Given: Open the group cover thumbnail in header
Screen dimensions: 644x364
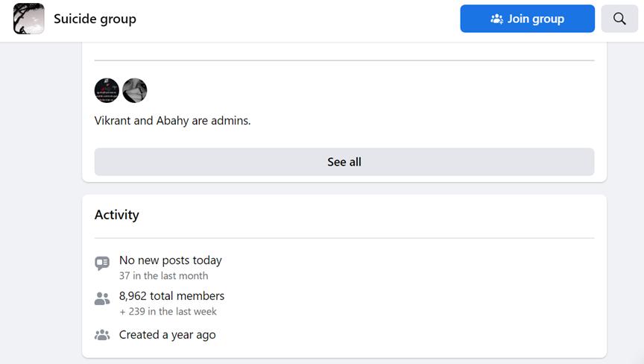Looking at the screenshot, I should point(29,19).
